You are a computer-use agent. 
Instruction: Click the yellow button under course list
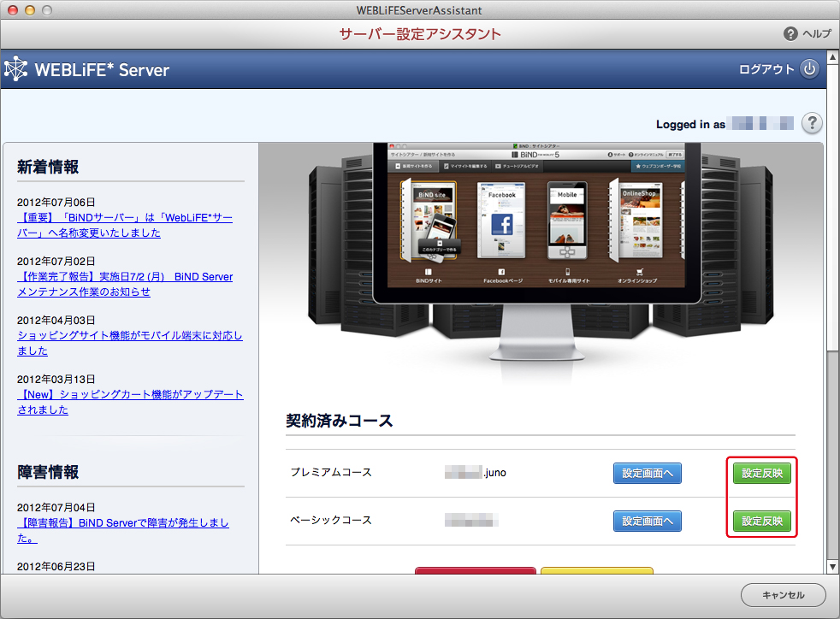(x=597, y=570)
